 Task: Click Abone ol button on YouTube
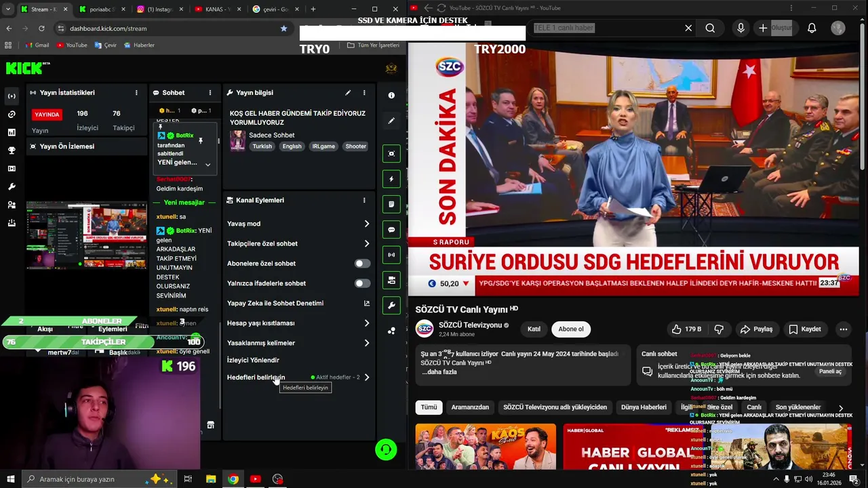click(x=570, y=329)
